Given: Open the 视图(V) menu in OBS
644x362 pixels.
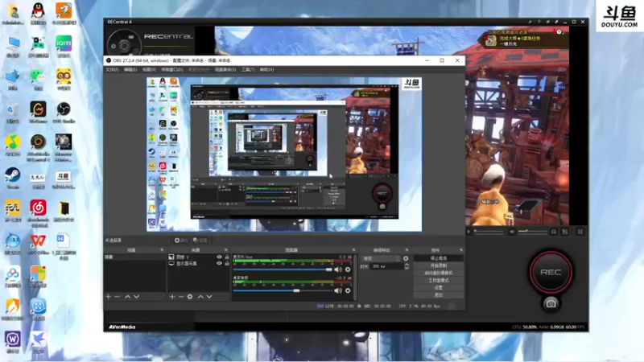Looking at the screenshot, I should coord(149,70).
